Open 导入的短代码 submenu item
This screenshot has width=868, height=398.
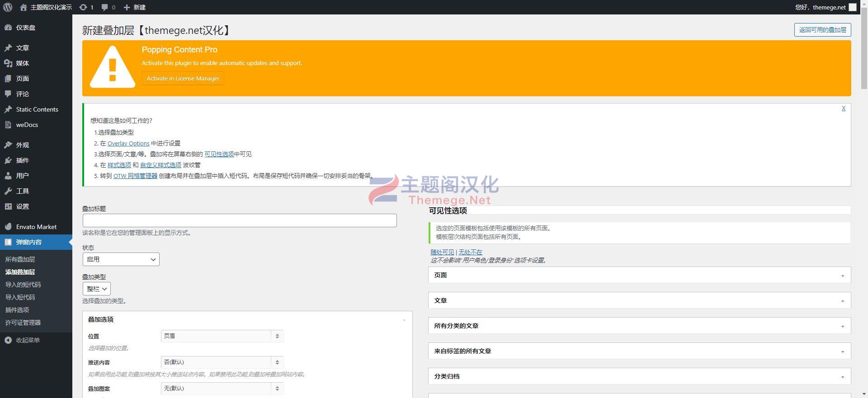click(23, 285)
